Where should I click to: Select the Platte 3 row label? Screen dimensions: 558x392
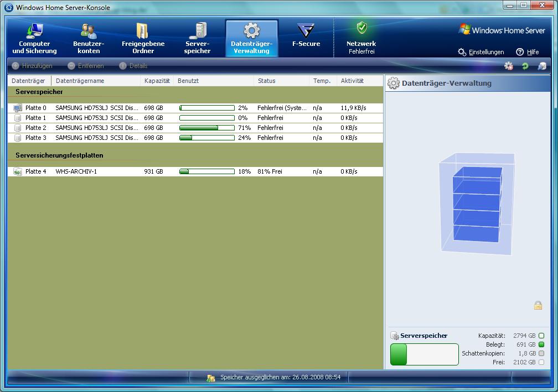36,138
